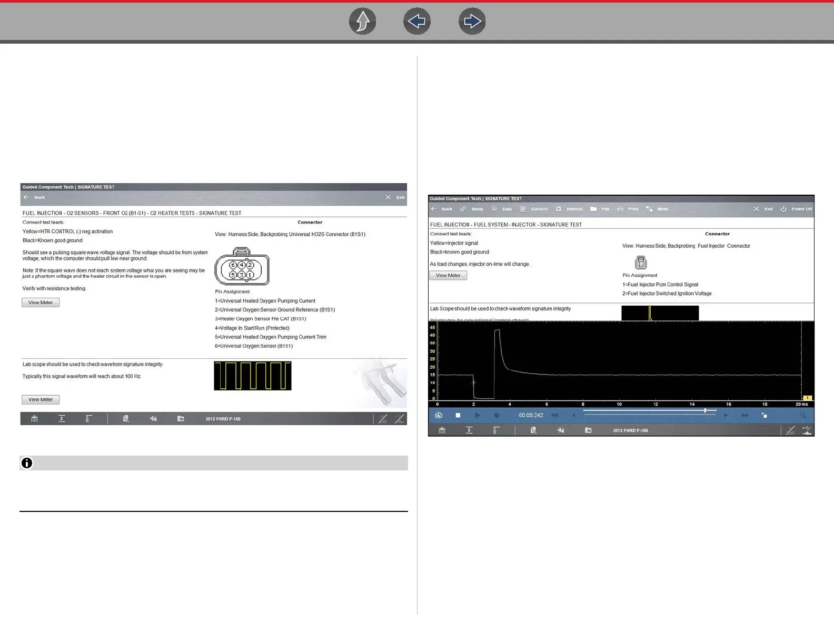The image size is (834, 644).
Task: Click the change vehicle icon in O2 sensor screen
Action: point(153,419)
